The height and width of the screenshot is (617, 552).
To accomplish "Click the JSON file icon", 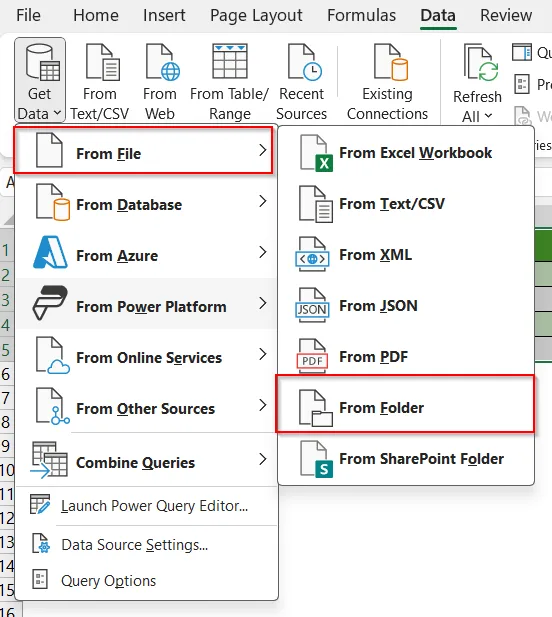I will click(x=312, y=305).
